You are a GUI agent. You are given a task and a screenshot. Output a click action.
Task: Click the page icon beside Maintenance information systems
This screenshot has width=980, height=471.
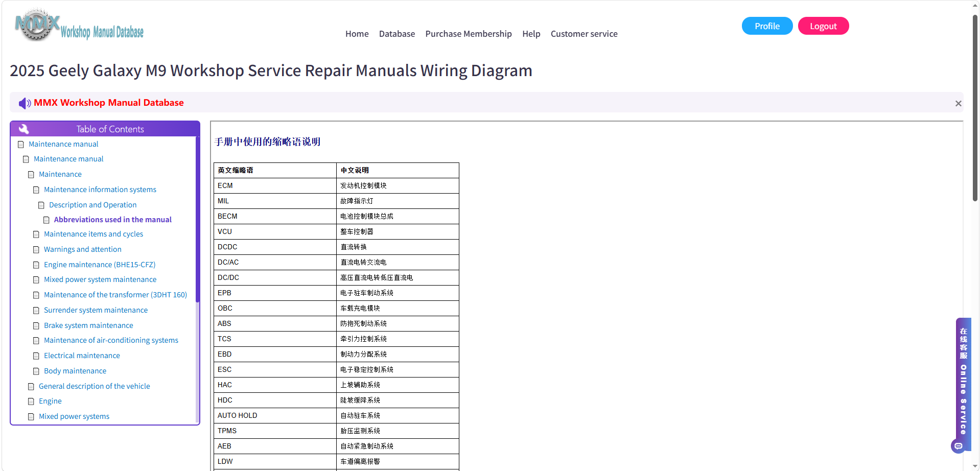click(x=36, y=190)
